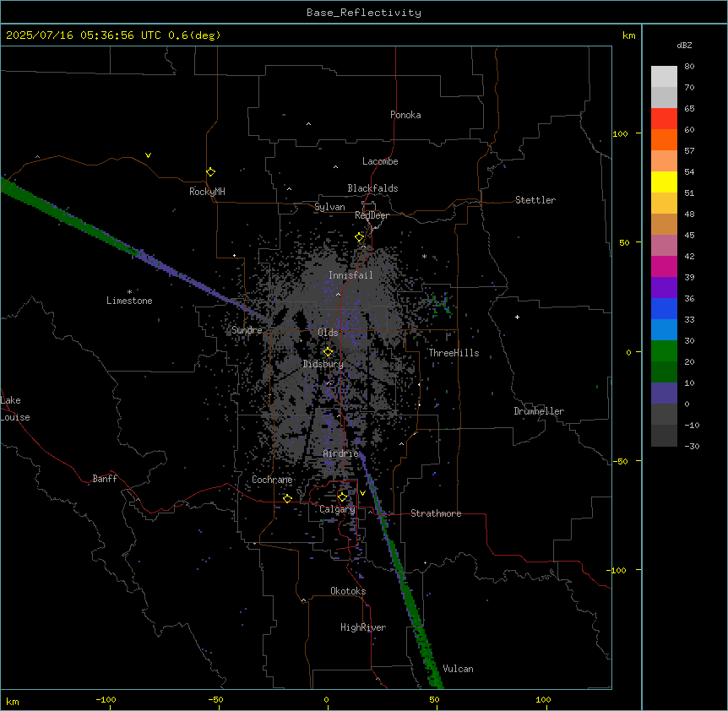Click the RedDeer label
The width and height of the screenshot is (728, 711).
[372, 215]
